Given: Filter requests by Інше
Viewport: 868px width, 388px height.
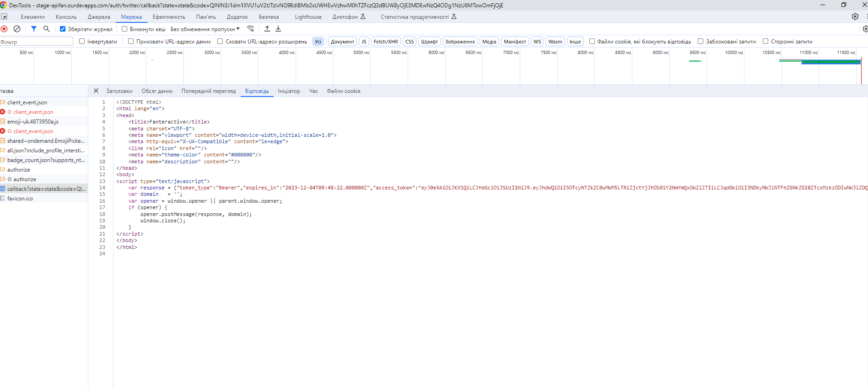Looking at the screenshot, I should (575, 42).
